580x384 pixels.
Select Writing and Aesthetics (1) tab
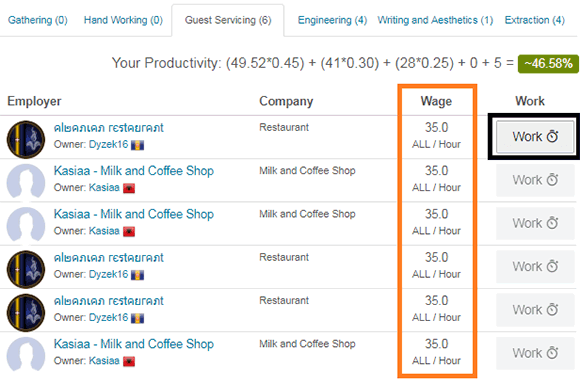tap(435, 20)
